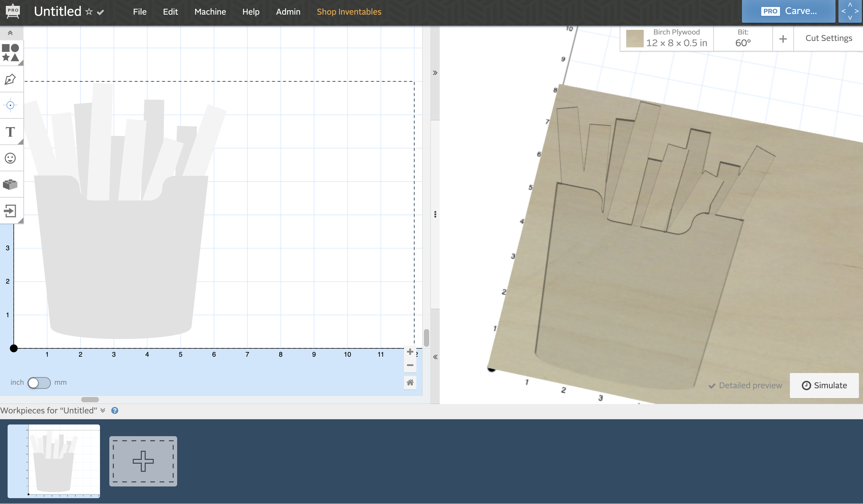Collapse the left tool panel
863x504 pixels.
(11, 33)
